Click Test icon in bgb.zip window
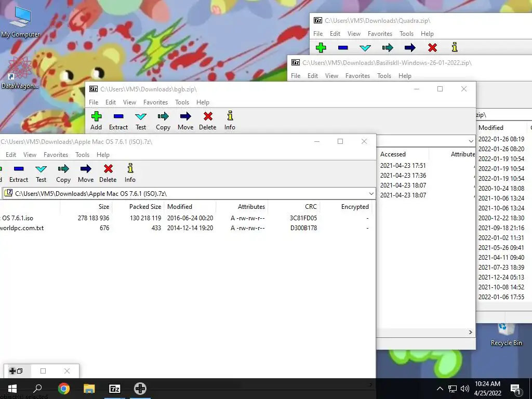The height and width of the screenshot is (399, 532). pyautogui.click(x=141, y=116)
